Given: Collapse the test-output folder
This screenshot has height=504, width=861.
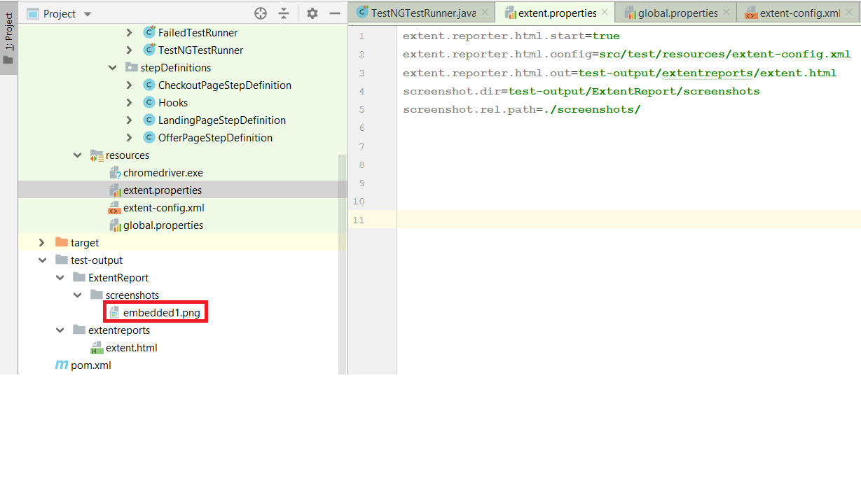Looking at the screenshot, I should (x=41, y=260).
